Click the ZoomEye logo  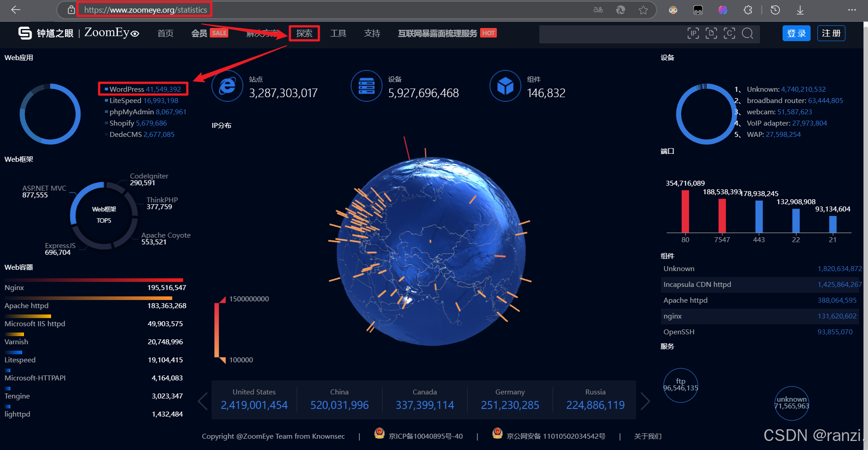[x=79, y=33]
